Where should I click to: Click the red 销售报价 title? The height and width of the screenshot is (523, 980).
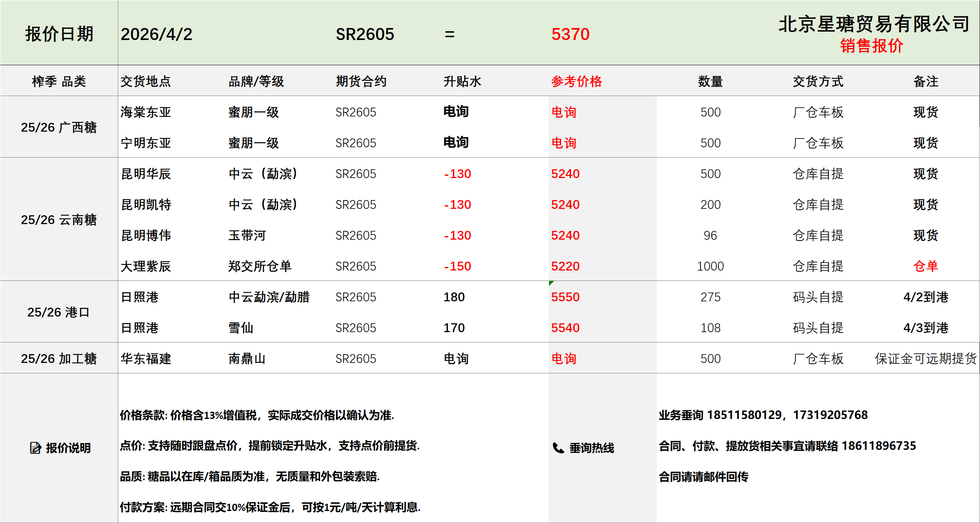point(871,46)
